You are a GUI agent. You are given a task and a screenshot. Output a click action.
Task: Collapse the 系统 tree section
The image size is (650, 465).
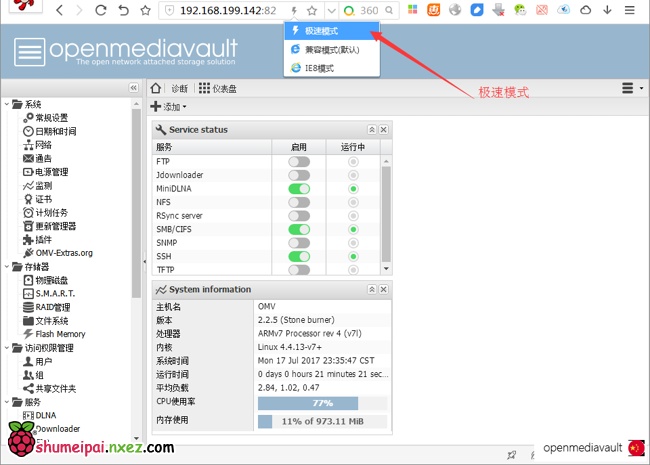point(8,104)
